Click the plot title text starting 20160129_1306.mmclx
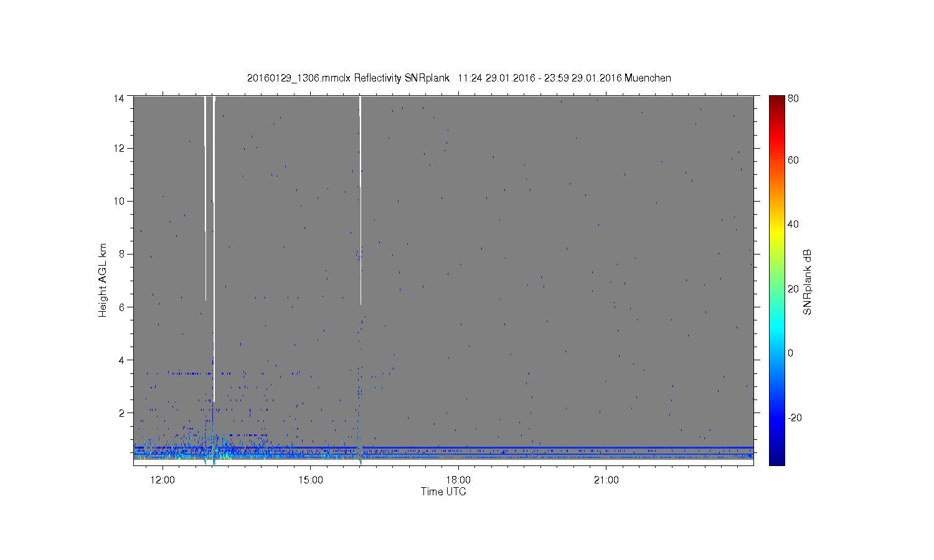The image size is (934, 560). pyautogui.click(x=459, y=78)
